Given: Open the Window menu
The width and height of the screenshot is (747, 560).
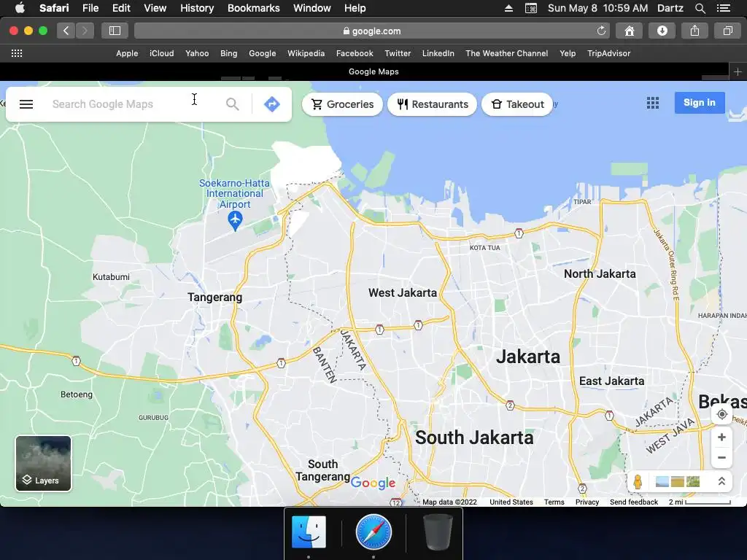Looking at the screenshot, I should pyautogui.click(x=311, y=8).
